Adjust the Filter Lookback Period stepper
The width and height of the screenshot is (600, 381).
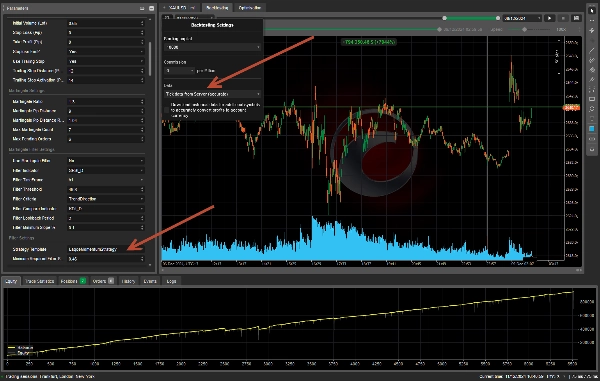[x=142, y=218]
